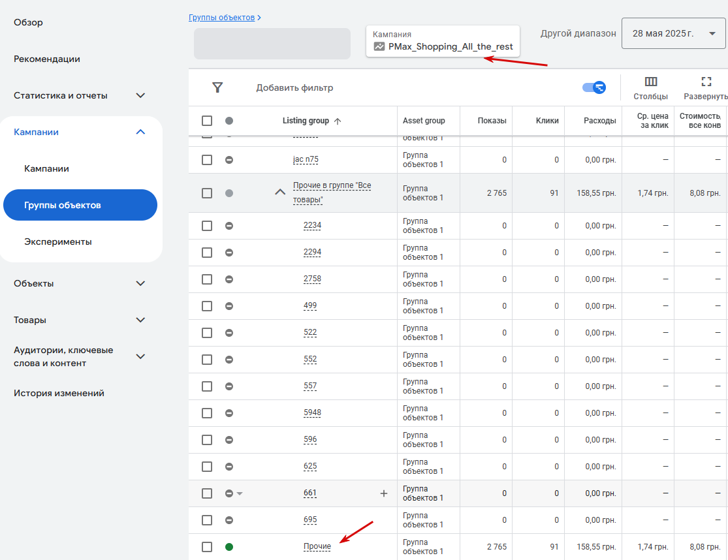The height and width of the screenshot is (560, 728).
Task: Expand Аудитории, ключевые слова и контент section
Action: [x=140, y=356]
